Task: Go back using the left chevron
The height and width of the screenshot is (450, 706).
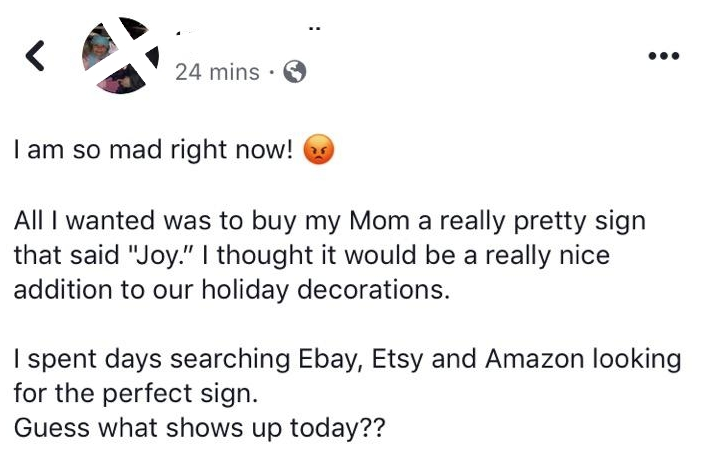Action: pos(35,59)
